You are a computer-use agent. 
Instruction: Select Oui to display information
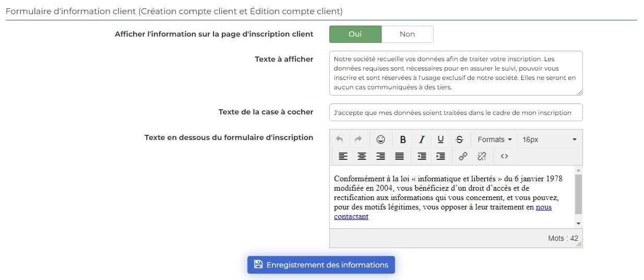355,34
